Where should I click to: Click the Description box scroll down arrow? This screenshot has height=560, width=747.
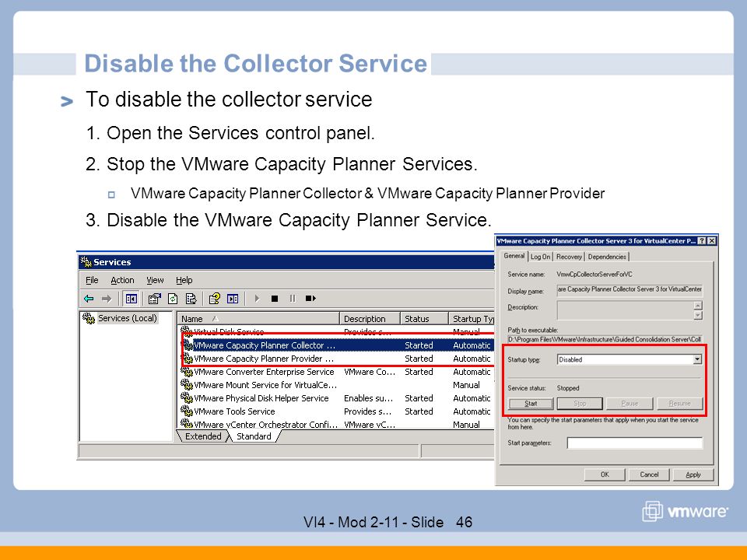698,315
